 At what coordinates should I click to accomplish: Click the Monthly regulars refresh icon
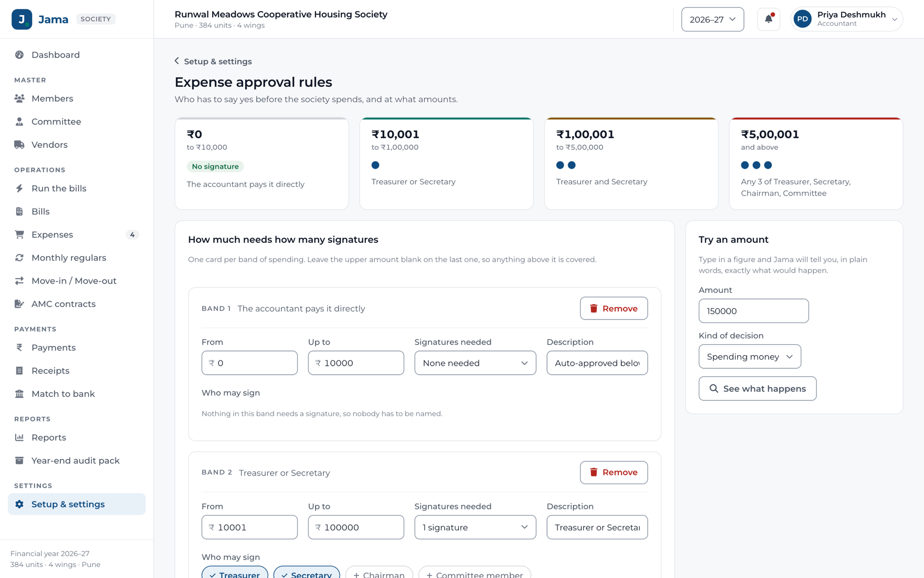[19, 257]
